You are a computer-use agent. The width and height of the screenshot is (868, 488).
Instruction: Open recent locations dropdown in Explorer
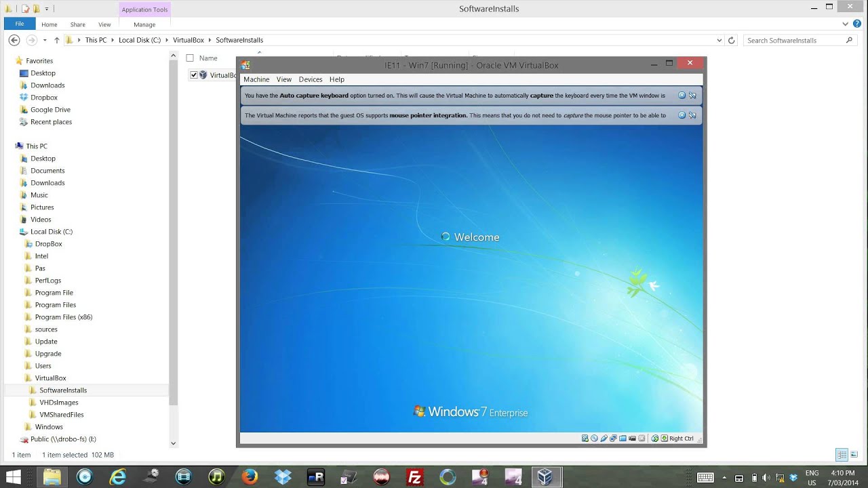46,40
